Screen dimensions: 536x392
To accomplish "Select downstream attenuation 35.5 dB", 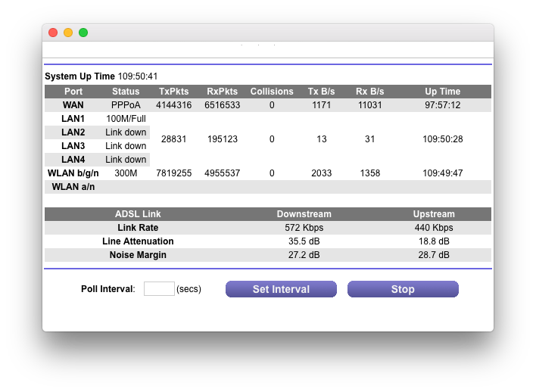I will 304,241.
